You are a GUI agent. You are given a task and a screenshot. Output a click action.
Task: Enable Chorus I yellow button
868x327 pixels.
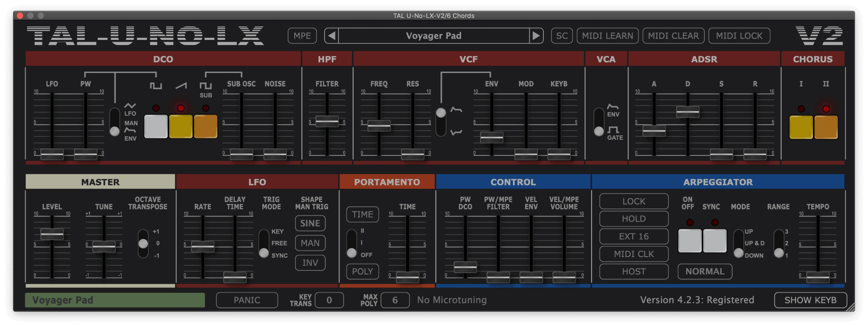click(801, 127)
